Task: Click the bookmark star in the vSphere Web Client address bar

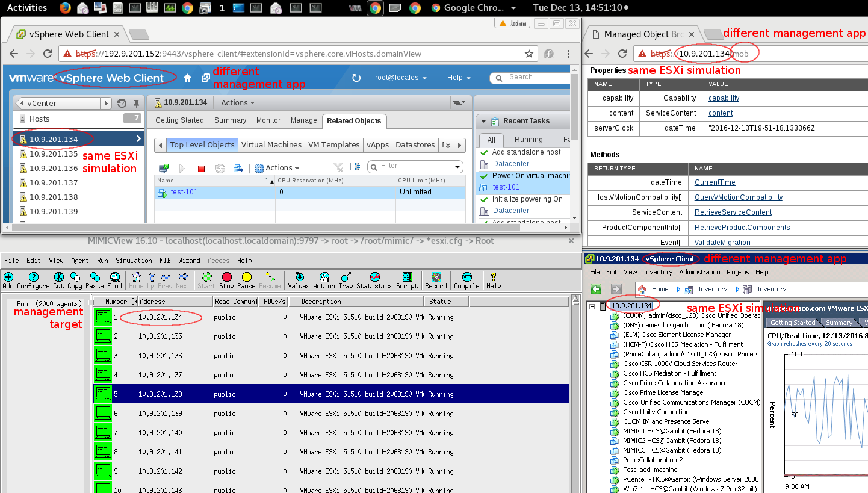Action: coord(529,54)
